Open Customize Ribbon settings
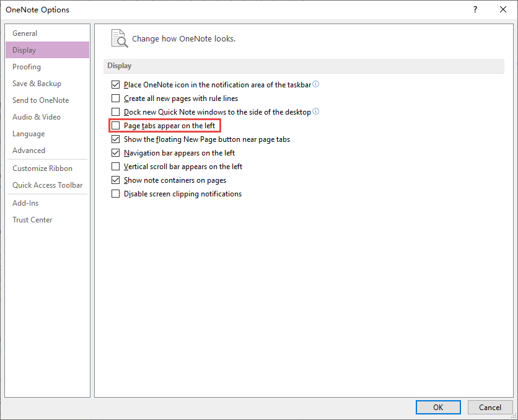The width and height of the screenshot is (518, 420). click(47, 168)
